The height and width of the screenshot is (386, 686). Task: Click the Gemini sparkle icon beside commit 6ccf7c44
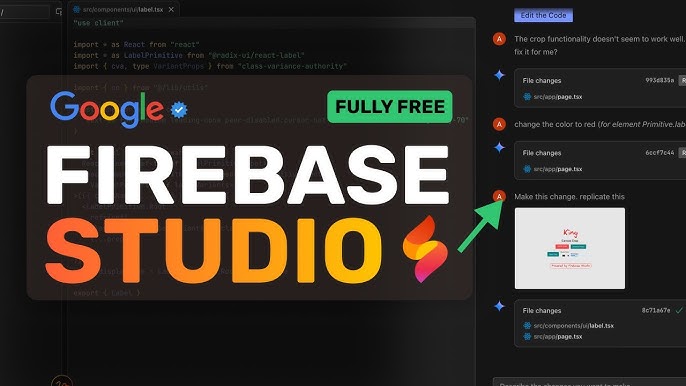(499, 147)
